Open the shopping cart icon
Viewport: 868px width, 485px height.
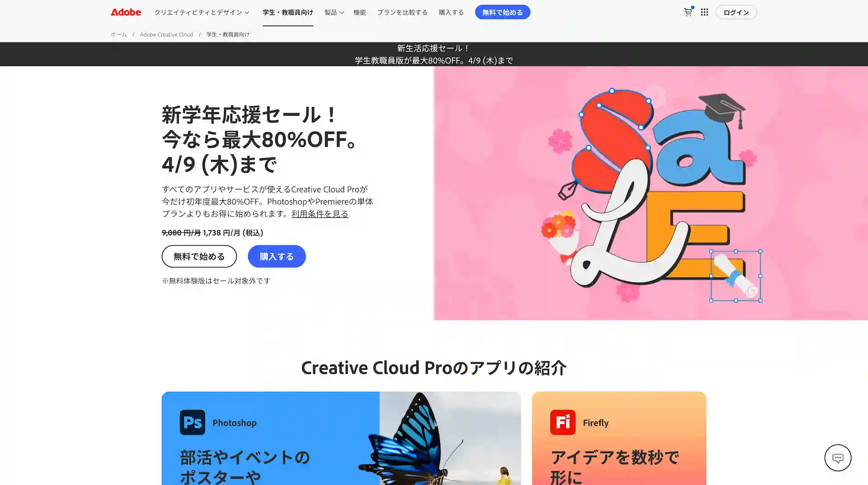[x=688, y=12]
